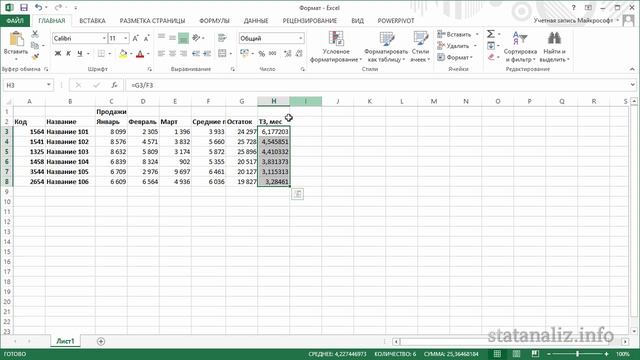Open the Calibri font name dropdown
Image resolution: width=640 pixels, height=360 pixels.
(x=104, y=38)
